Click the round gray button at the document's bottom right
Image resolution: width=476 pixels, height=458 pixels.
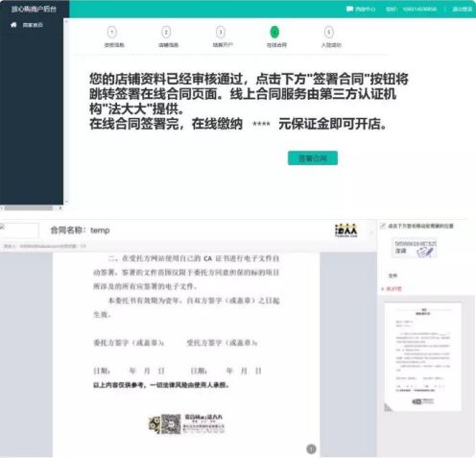pos(311,449)
